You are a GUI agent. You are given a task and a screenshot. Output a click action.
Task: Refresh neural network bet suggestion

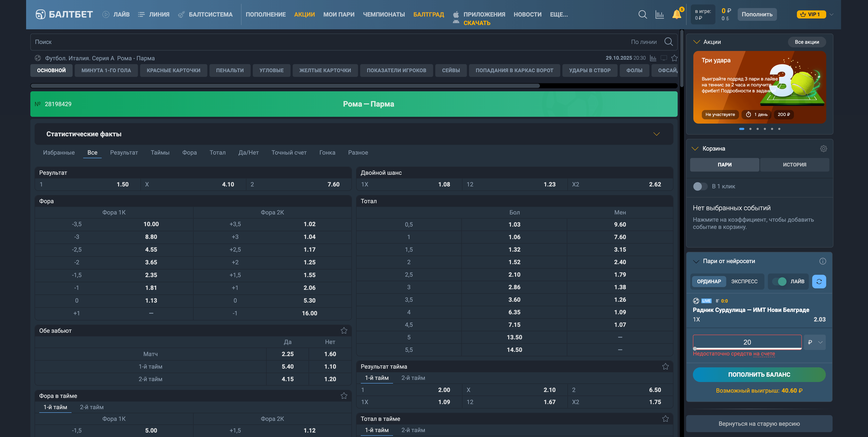pos(819,282)
